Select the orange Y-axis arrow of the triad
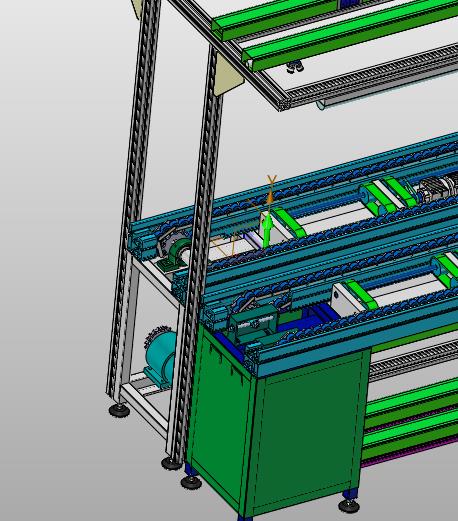 (270, 197)
